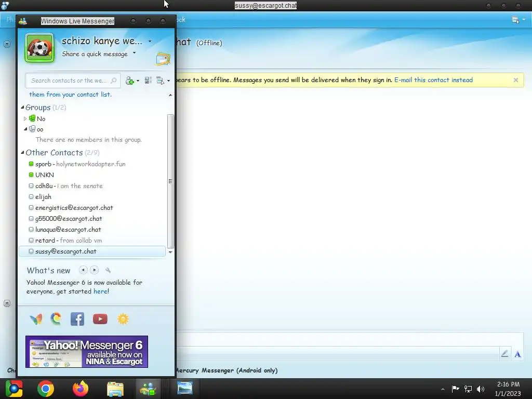The width and height of the screenshot is (532, 399).
Task: Open the MSN butterfly icon
Action: [36, 319]
